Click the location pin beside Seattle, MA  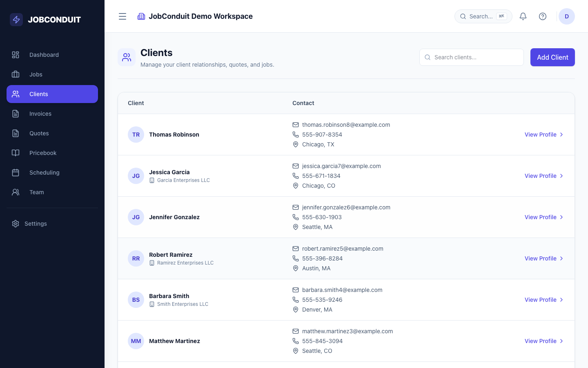296,227
